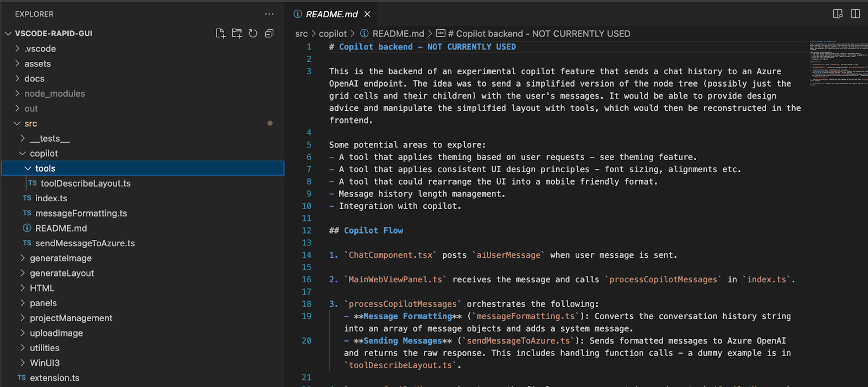Click line number 12 in the gutter

coord(307,231)
